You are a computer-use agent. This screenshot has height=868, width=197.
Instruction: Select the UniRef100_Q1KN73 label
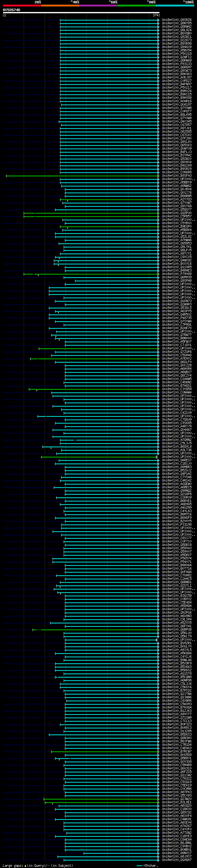click(x=177, y=301)
